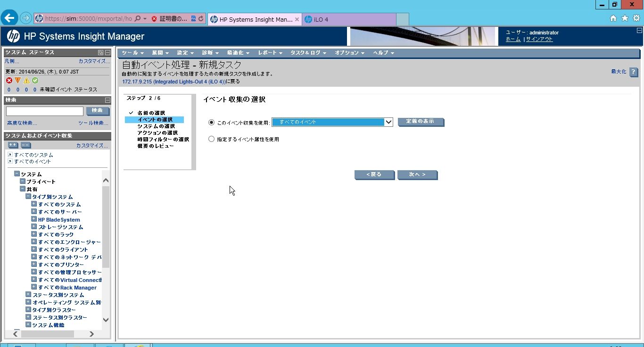Open the ヘルプ menu
Screen dimensions: 644x347
pyautogui.click(x=383, y=53)
